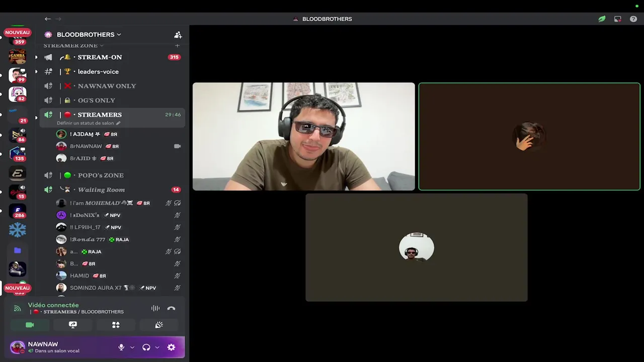Viewport: 644px width, 362px height.
Task: Click the camera icon beside 8rNAWNAW
Action: tap(177, 146)
